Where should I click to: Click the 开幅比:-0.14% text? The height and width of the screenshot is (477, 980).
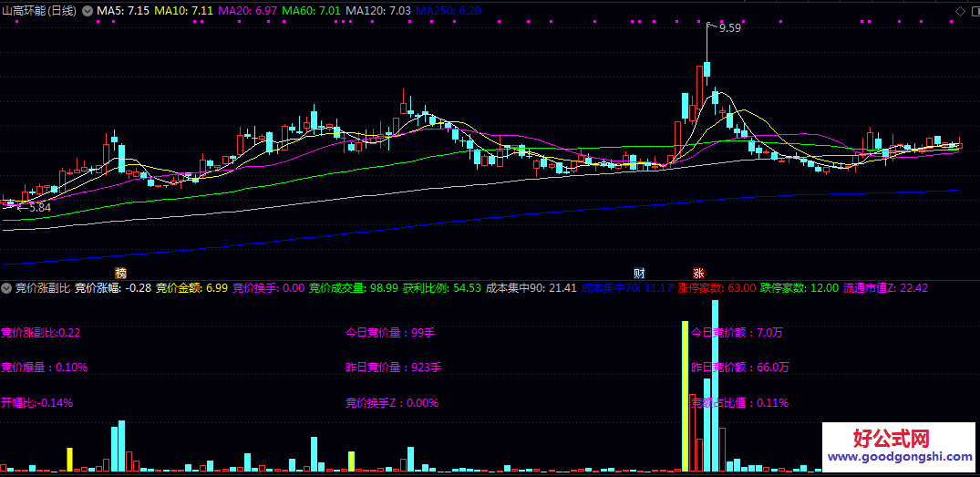pos(36,402)
